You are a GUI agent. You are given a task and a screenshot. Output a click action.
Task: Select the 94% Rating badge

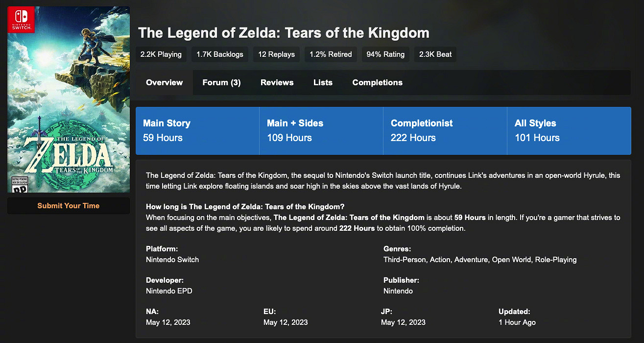point(385,54)
